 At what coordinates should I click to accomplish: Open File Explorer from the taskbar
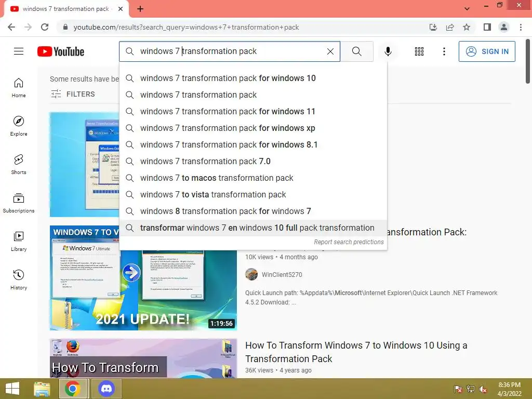(x=42, y=389)
